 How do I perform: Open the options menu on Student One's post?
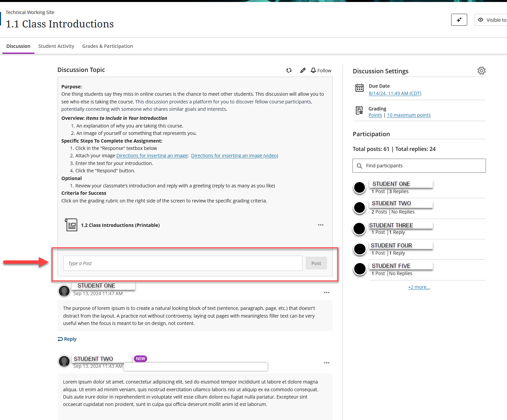click(x=327, y=292)
